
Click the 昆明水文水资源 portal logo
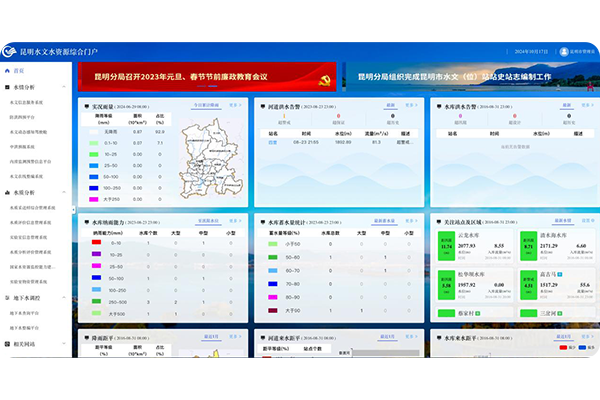point(12,50)
